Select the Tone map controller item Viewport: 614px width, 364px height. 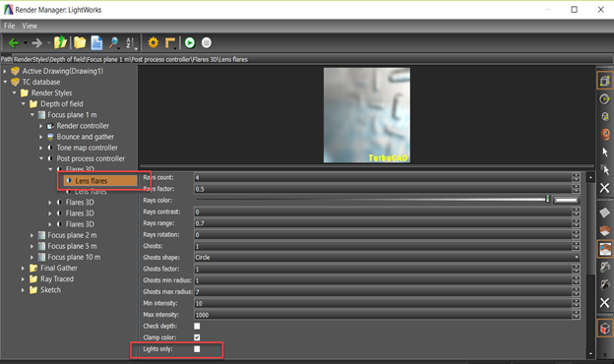point(87,148)
